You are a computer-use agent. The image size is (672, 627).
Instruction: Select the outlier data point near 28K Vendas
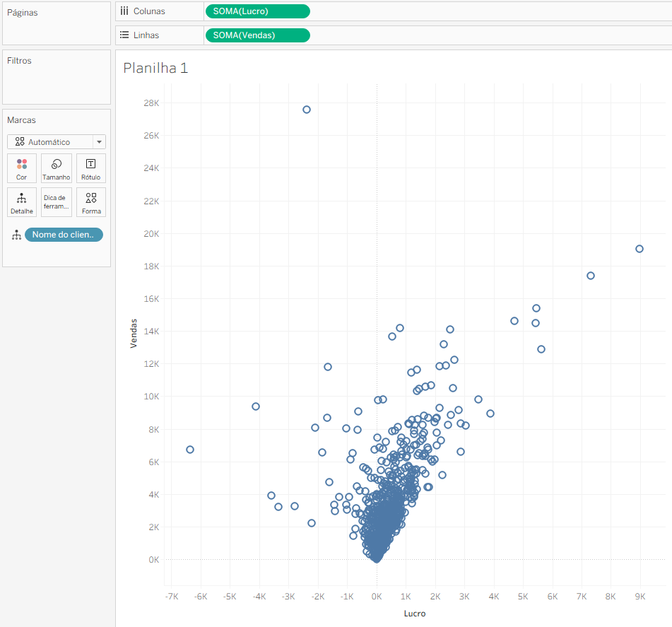(x=307, y=110)
